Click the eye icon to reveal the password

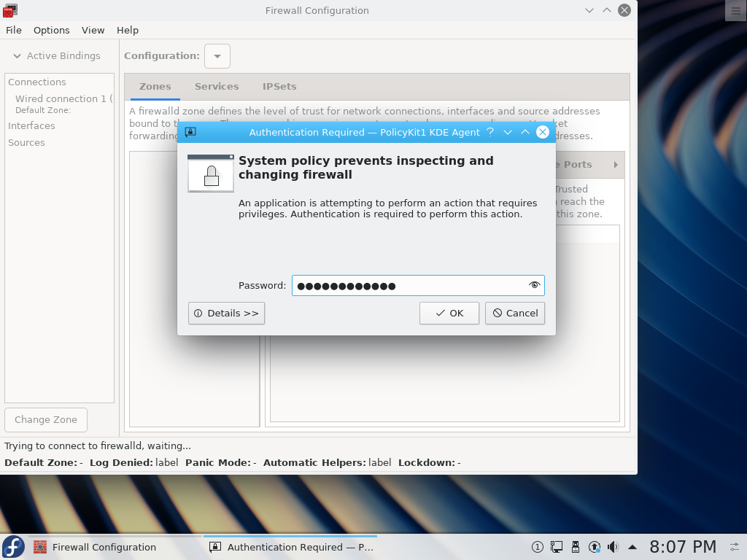534,285
